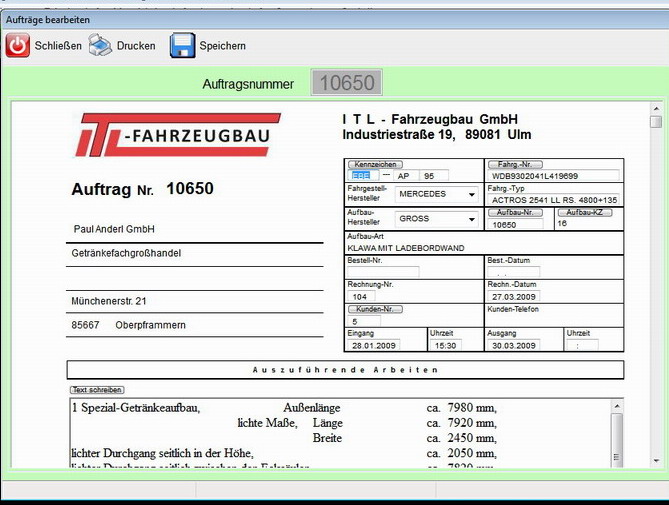
Task: Click the main form scrollbar up arrow
Action: (x=656, y=109)
